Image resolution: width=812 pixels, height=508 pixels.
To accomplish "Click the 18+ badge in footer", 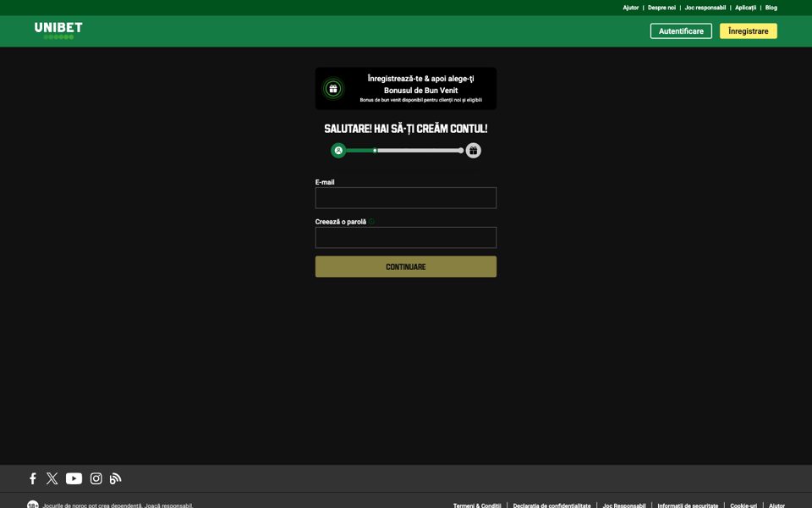I will point(33,505).
